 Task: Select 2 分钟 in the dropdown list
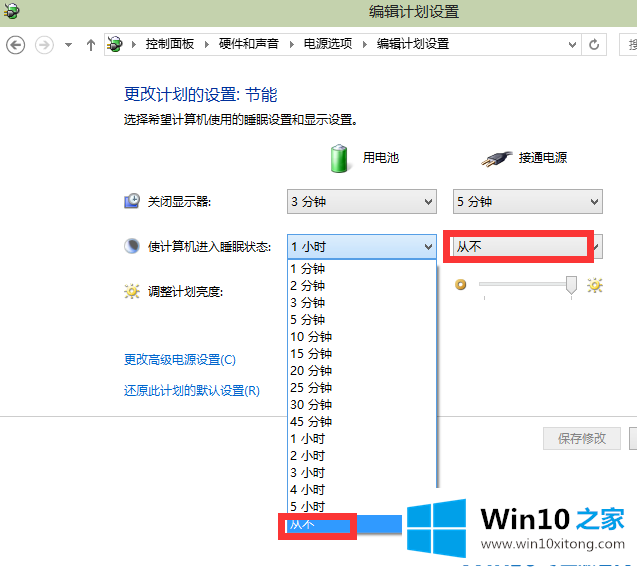coord(362,286)
